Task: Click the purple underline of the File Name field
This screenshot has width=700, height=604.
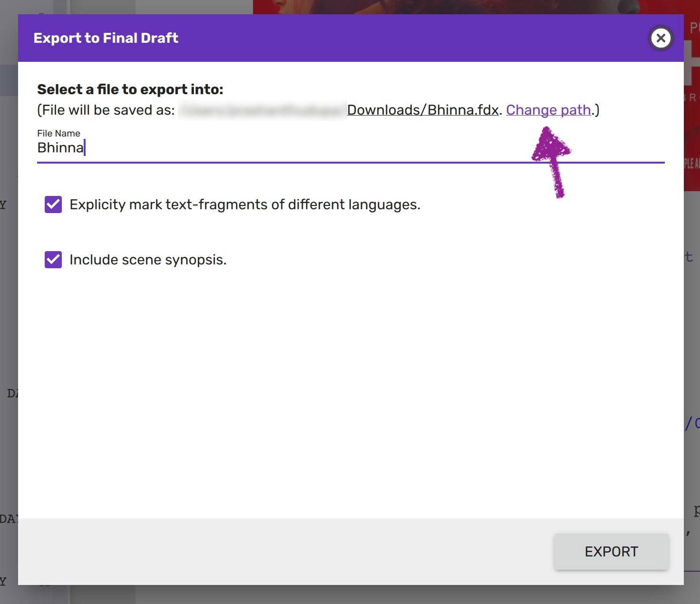Action: 285,163
